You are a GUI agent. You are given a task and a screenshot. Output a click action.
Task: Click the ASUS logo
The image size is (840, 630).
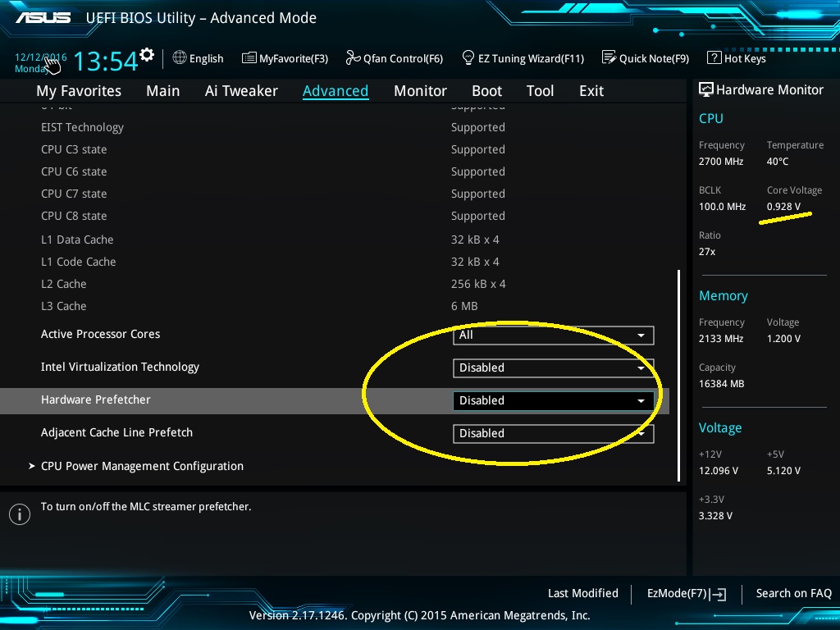point(43,18)
